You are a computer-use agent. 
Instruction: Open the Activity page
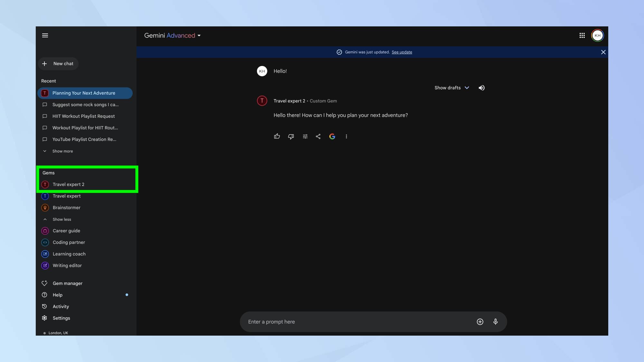pos(61,306)
